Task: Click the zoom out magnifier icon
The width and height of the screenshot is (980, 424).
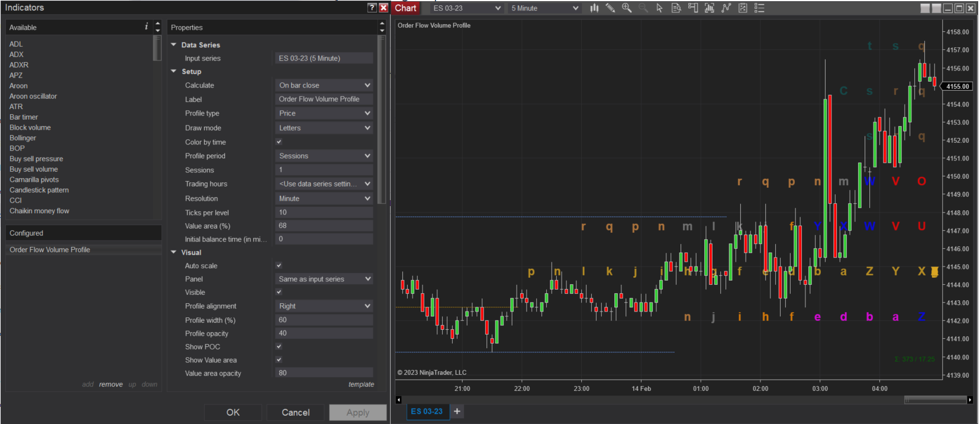Action: (643, 8)
